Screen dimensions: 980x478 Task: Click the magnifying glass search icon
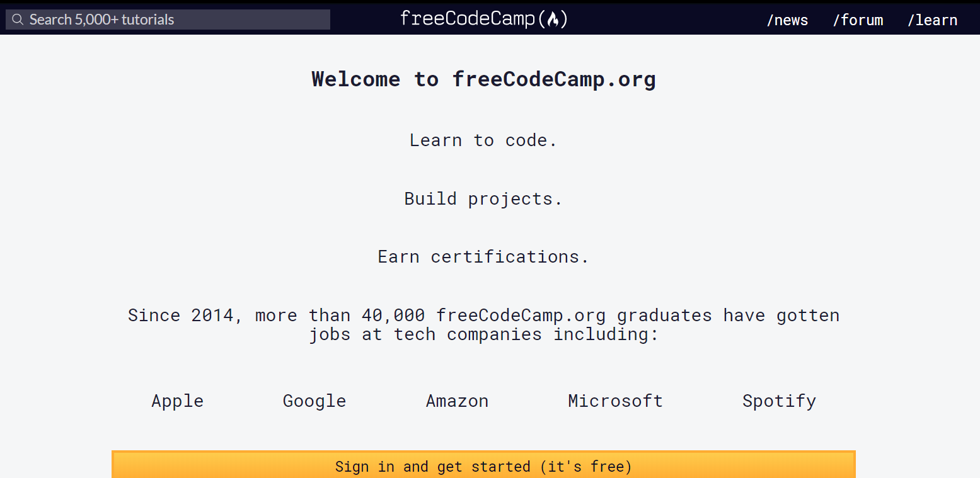point(18,20)
